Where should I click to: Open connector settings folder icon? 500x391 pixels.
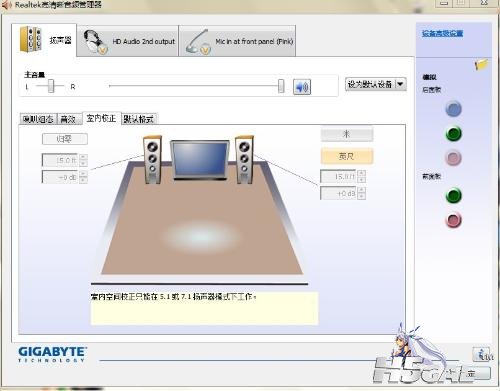(x=481, y=65)
